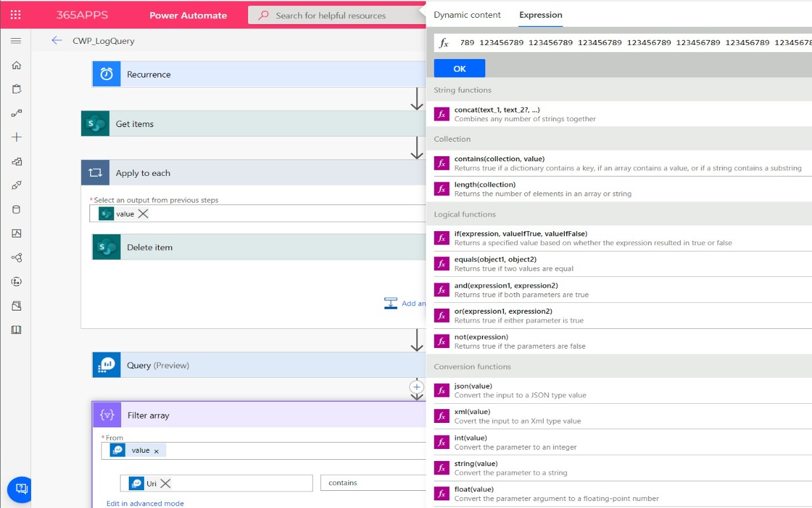
Task: Open AI Builder sidebar icon
Action: [x=16, y=258]
